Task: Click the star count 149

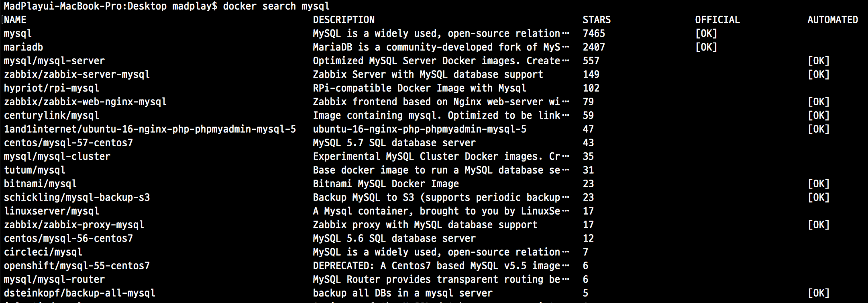Action: 591,74
